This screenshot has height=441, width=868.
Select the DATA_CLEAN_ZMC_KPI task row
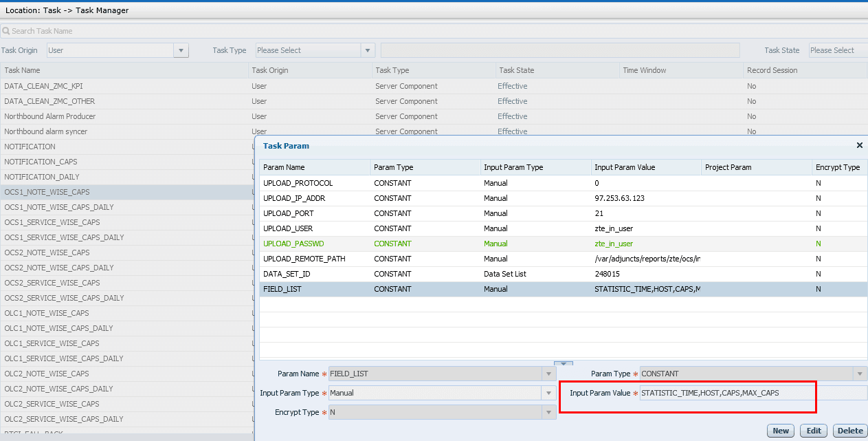tap(434, 86)
